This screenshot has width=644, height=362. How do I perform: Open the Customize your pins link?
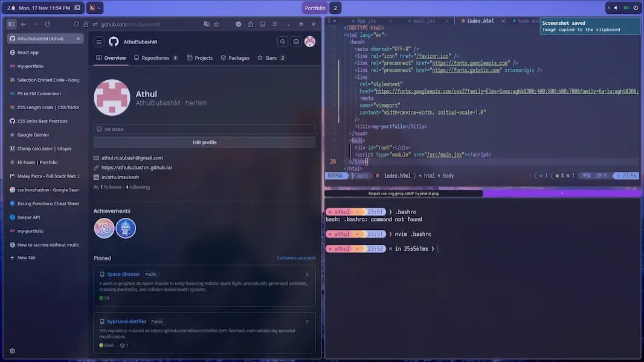tap(296, 258)
